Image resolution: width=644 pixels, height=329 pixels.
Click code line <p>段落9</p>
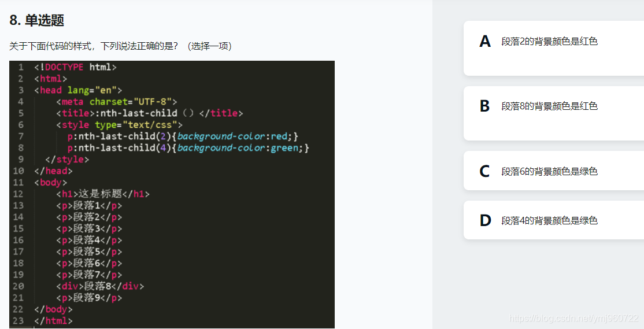[x=89, y=298]
